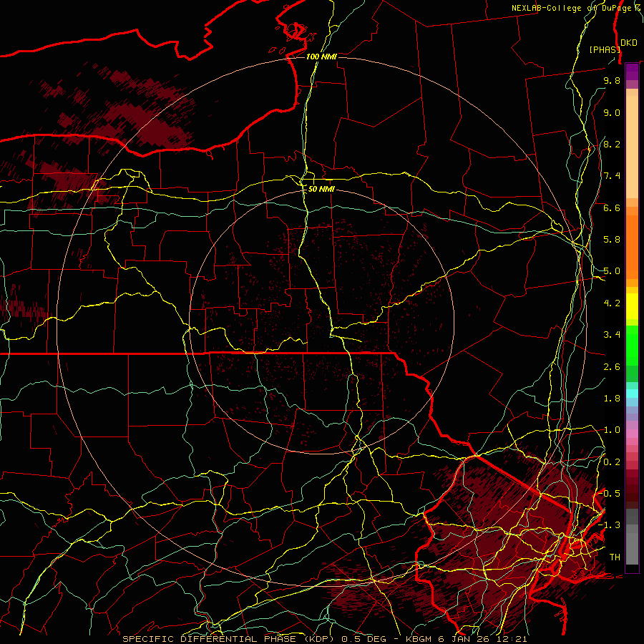Select the 2.6 scale label
The image size is (644, 644).
coord(612,367)
